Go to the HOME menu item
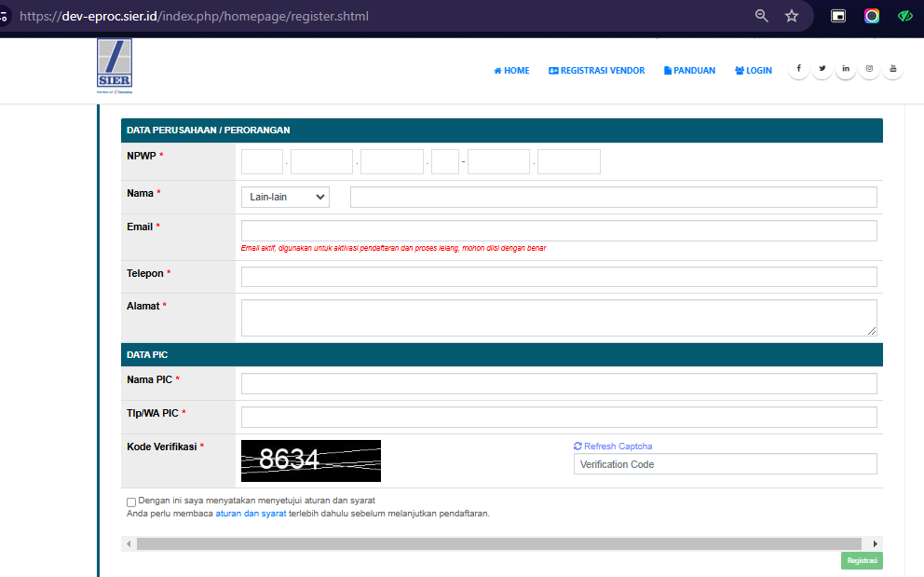Screen dimensions: 924x577 point(511,71)
